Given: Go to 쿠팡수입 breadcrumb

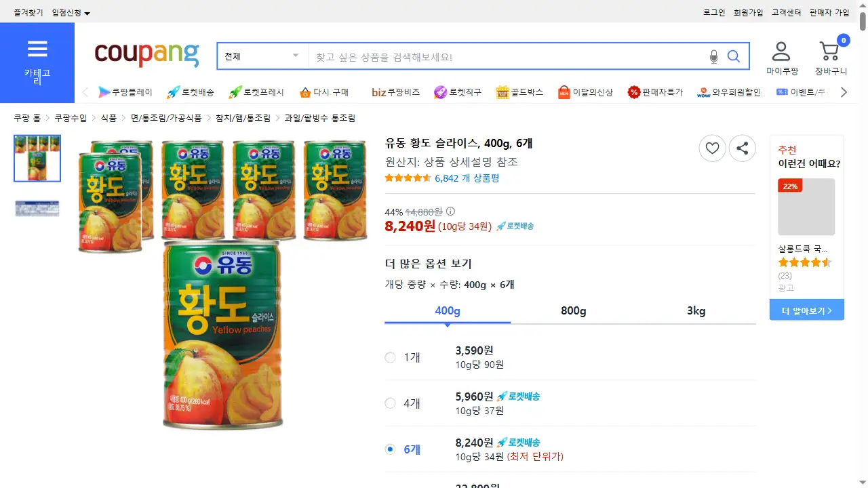Looking at the screenshot, I should point(71,118).
